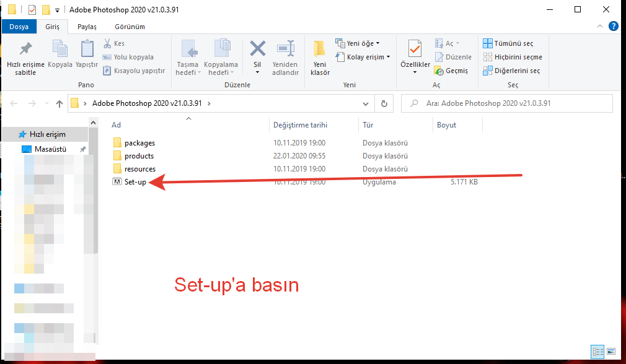This screenshot has height=364, width=626.
Task: Go forward with right arrow
Action: (32, 103)
